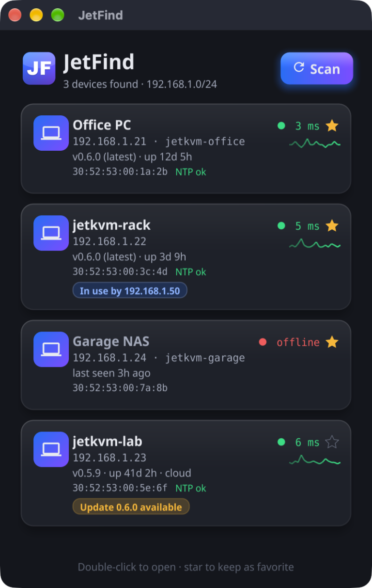The image size is (372, 588).
Task: Click Garage NAS red offline dot
Action: (x=263, y=342)
